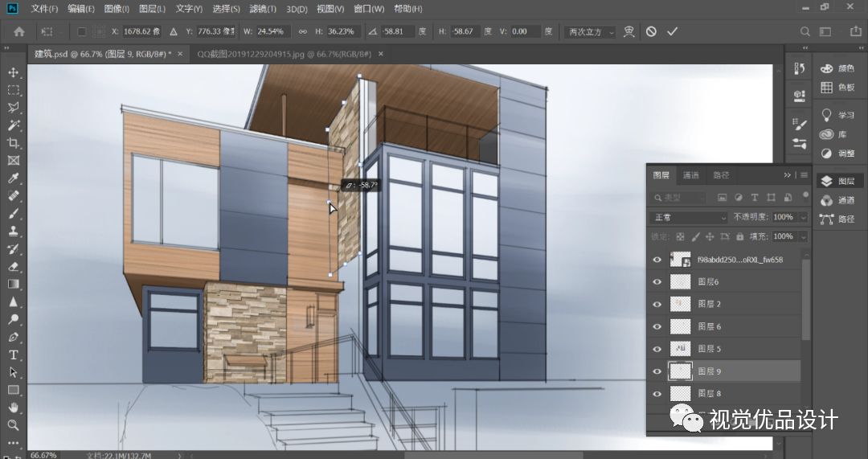Screen dimensions: 868x459
Task: Open the 学习 panel button
Action: (x=838, y=115)
